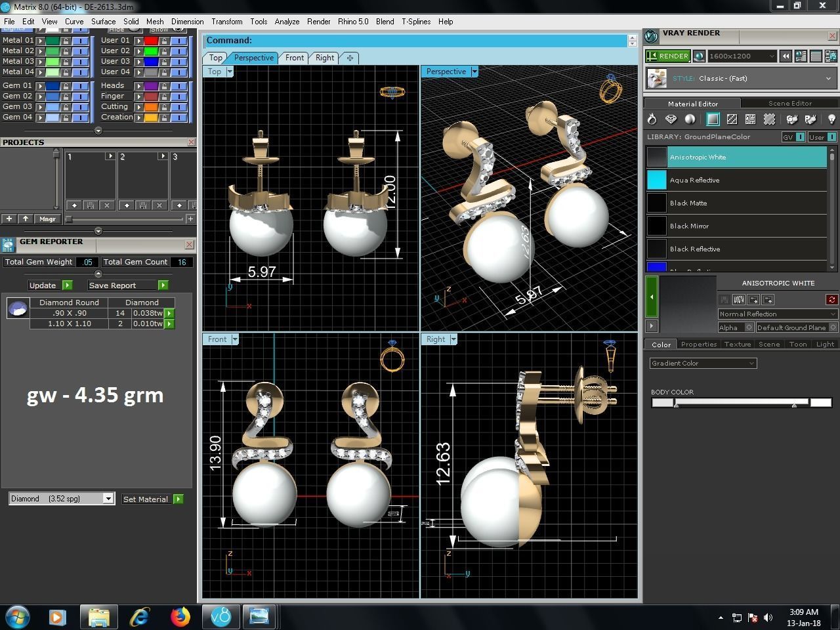Click the Set Material button
840x630 pixels.
[152, 499]
